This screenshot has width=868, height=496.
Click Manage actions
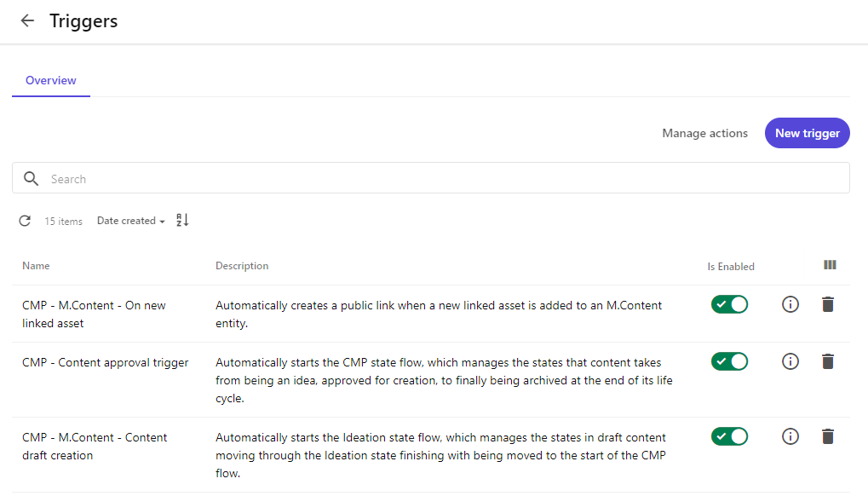click(704, 134)
